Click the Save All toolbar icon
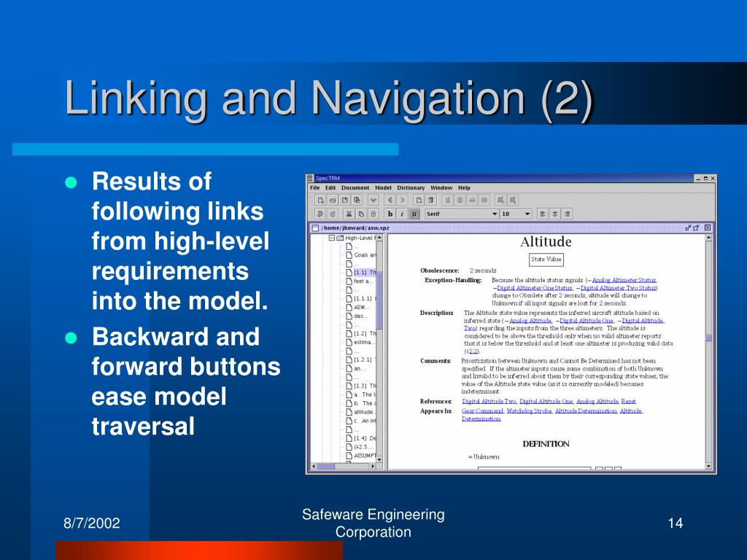This screenshot has height=560, width=747. [357, 201]
